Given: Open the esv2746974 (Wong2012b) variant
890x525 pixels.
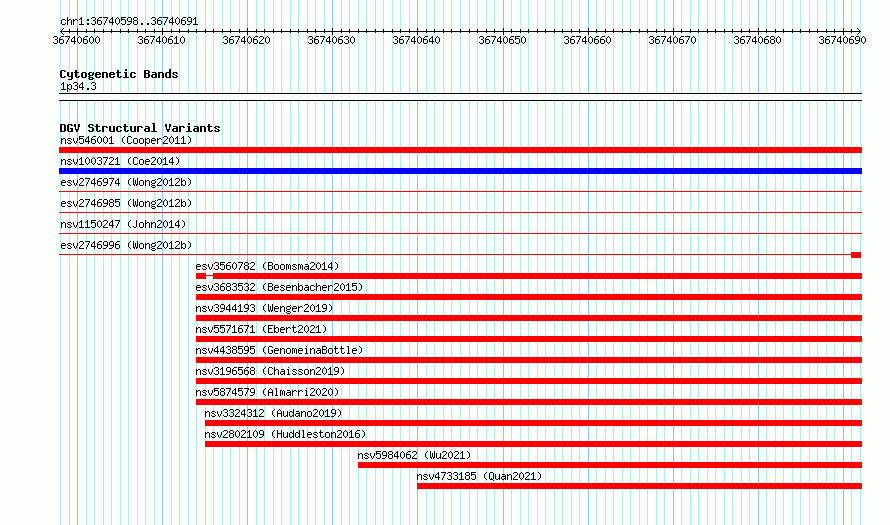Looking at the screenshot, I should 126,182.
